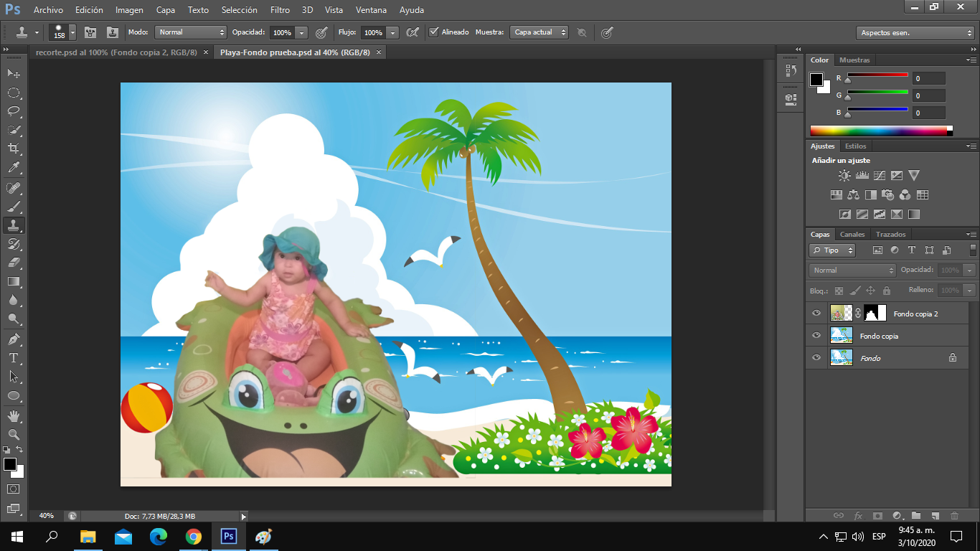This screenshot has width=980, height=551.
Task: Select the Quick Selection tool
Action: (14, 130)
